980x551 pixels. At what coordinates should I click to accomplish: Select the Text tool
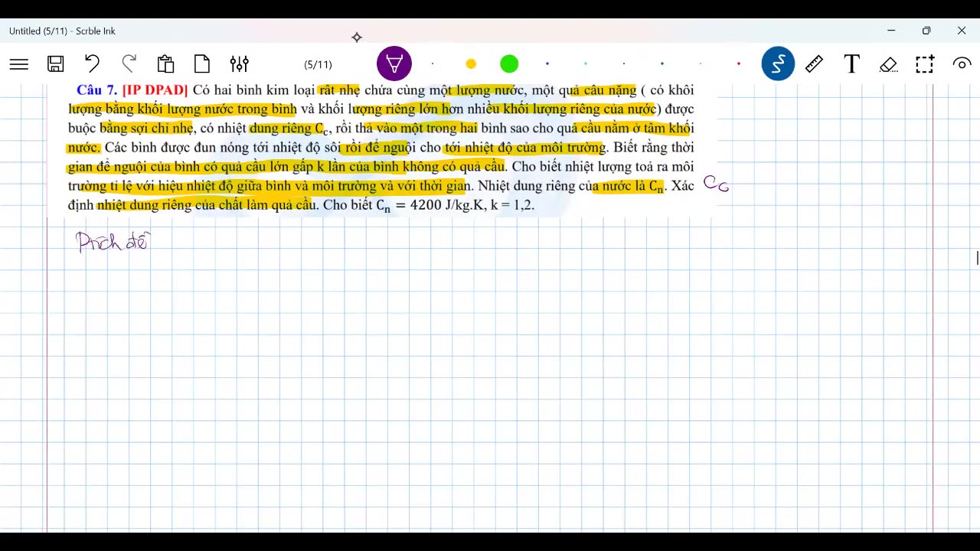point(851,64)
